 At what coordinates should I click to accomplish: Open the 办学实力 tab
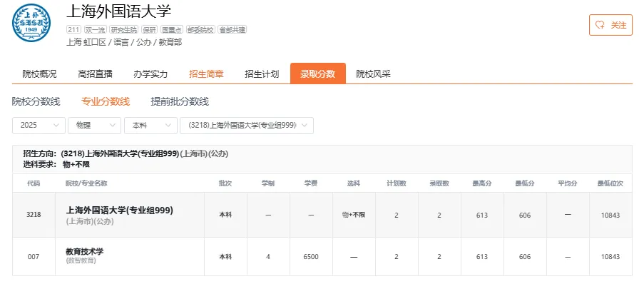click(150, 74)
